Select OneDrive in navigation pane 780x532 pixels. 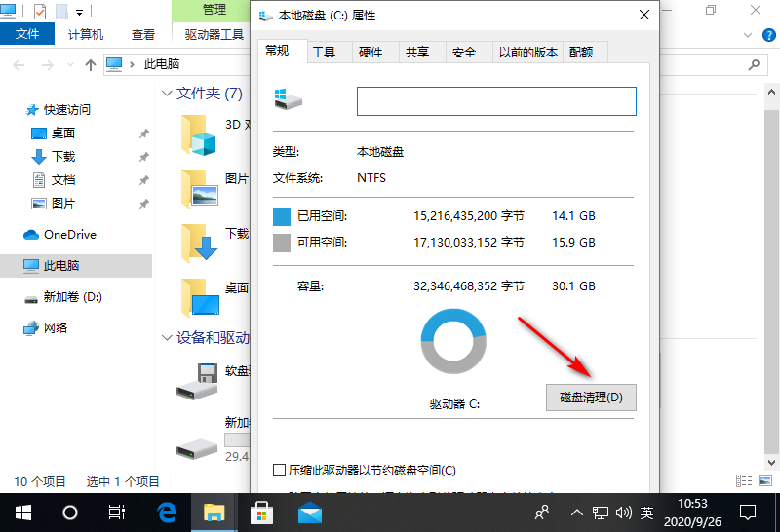click(x=69, y=234)
